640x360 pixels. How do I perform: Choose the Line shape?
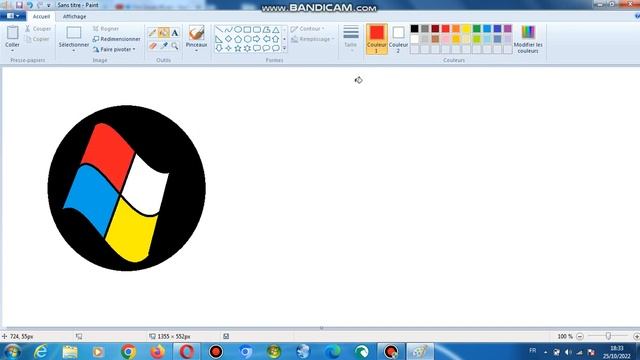[x=219, y=30]
